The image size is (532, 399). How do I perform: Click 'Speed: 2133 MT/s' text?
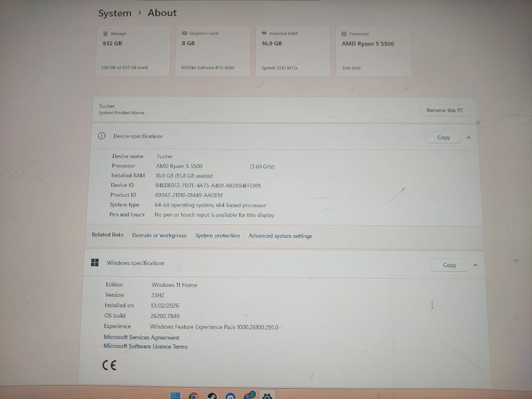click(279, 68)
